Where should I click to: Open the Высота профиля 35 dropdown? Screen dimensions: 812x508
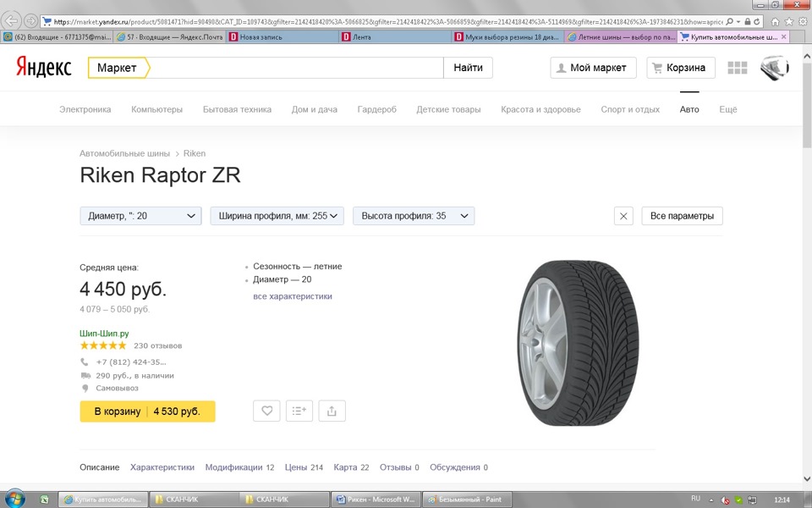[414, 215]
